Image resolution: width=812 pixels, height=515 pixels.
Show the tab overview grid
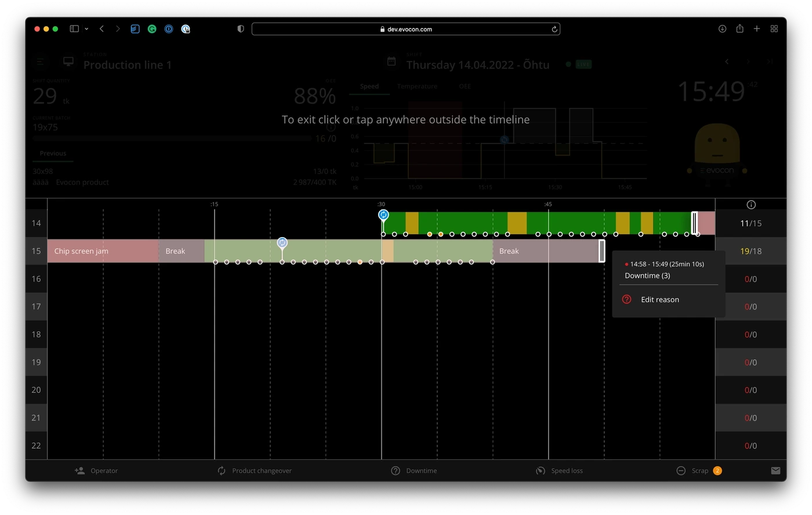click(x=774, y=29)
